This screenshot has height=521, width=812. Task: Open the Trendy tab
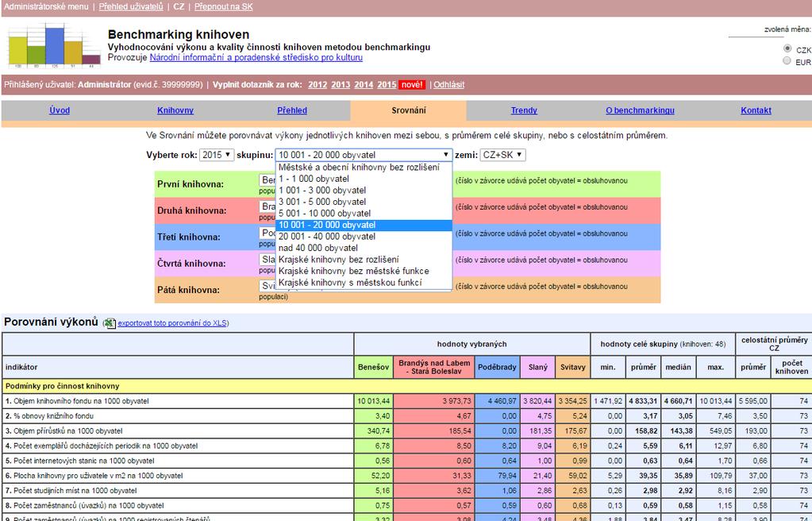(524, 110)
